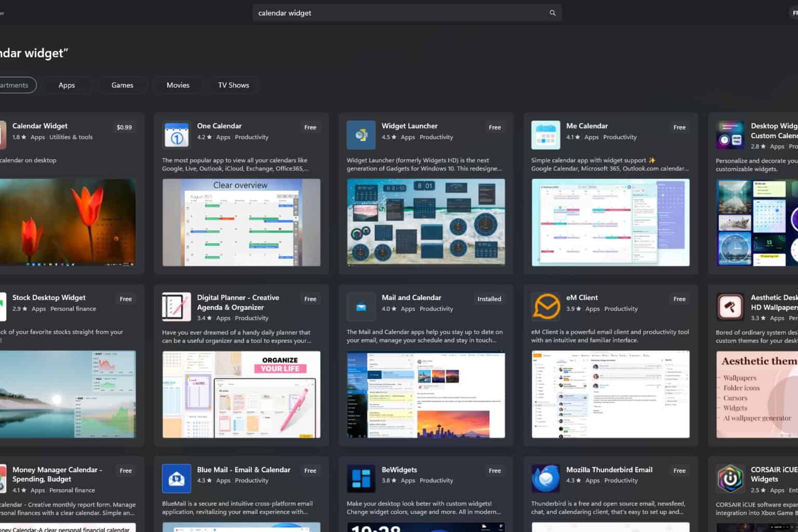Image resolution: width=798 pixels, height=532 pixels.
Task: Open Mozilla Thunderbird Email title
Action: tap(609, 470)
